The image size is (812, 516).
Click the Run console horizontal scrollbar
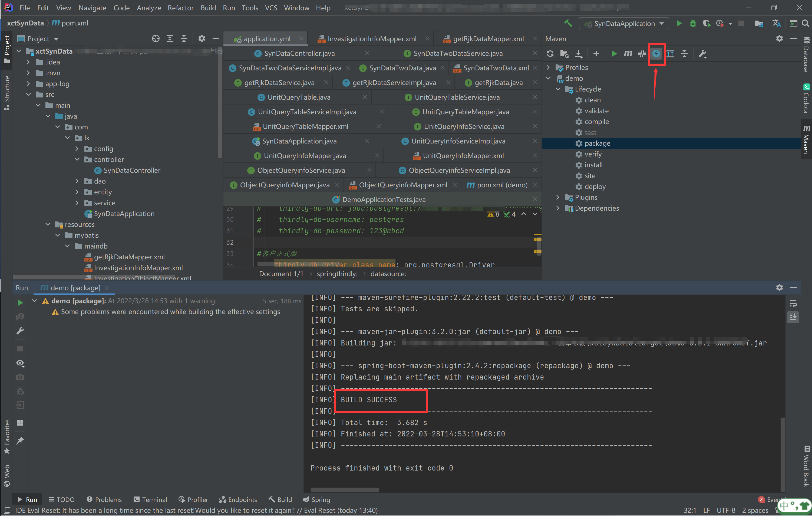click(x=344, y=490)
